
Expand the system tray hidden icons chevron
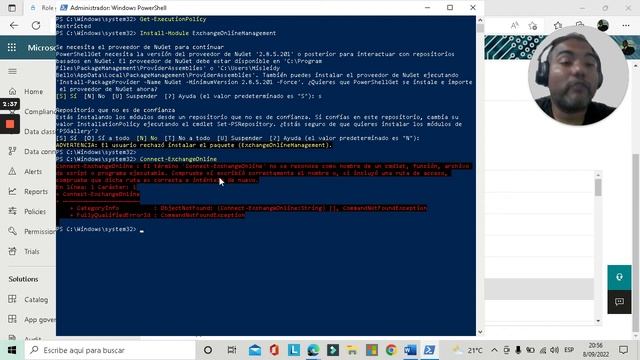click(494, 350)
